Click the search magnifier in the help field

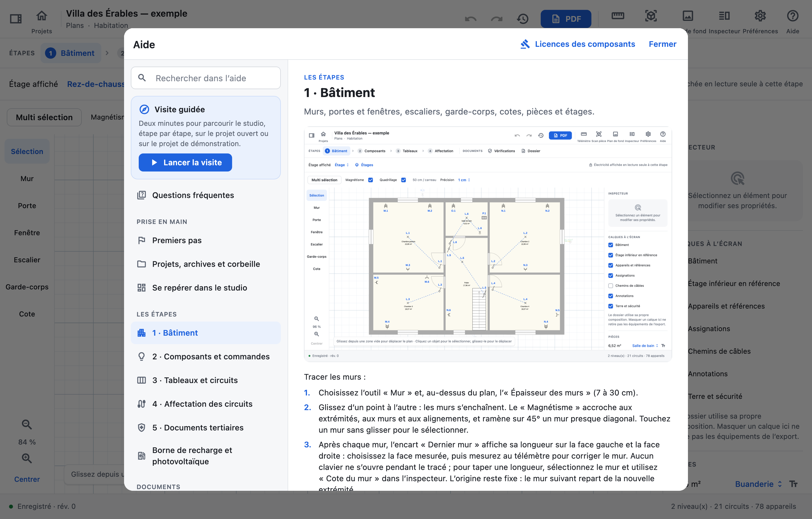click(142, 78)
